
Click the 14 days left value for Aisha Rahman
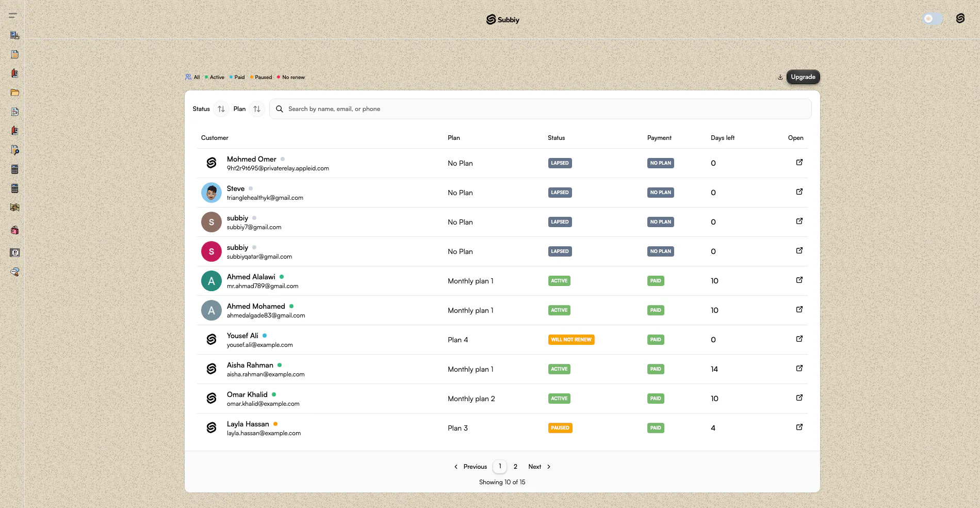714,369
